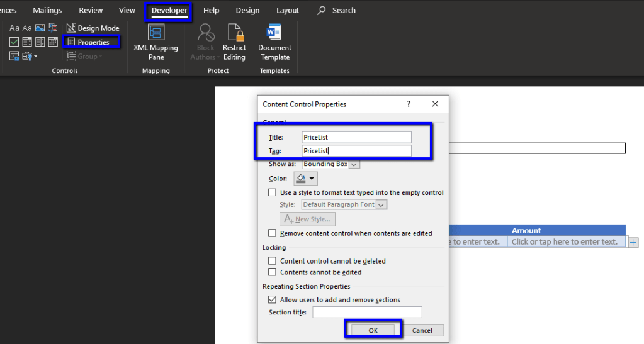Switch to the Mailings tab
The width and height of the screenshot is (644, 344).
47,11
